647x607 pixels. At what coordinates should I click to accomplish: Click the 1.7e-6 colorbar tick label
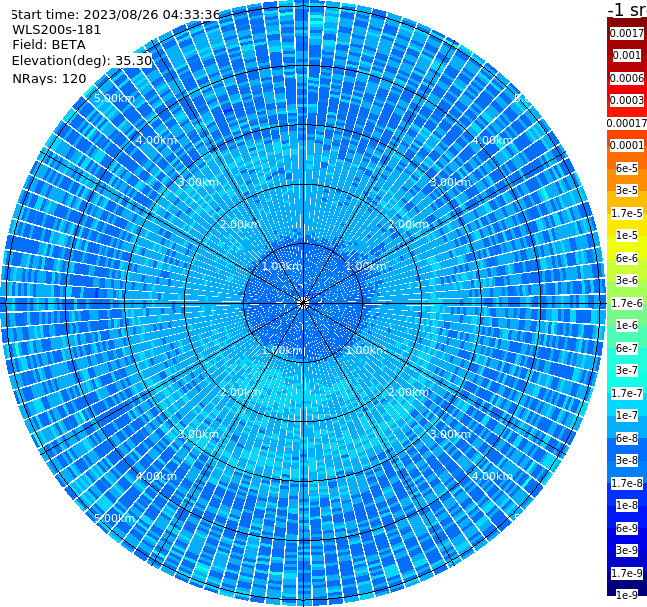[627, 303]
